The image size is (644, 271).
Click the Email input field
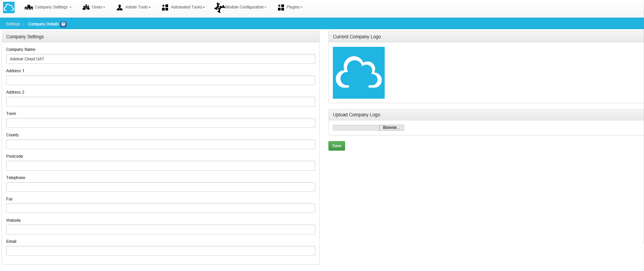click(161, 251)
